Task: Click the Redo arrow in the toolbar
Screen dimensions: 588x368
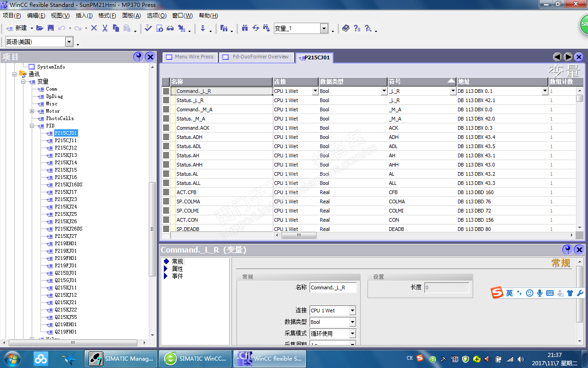Action: (78, 28)
